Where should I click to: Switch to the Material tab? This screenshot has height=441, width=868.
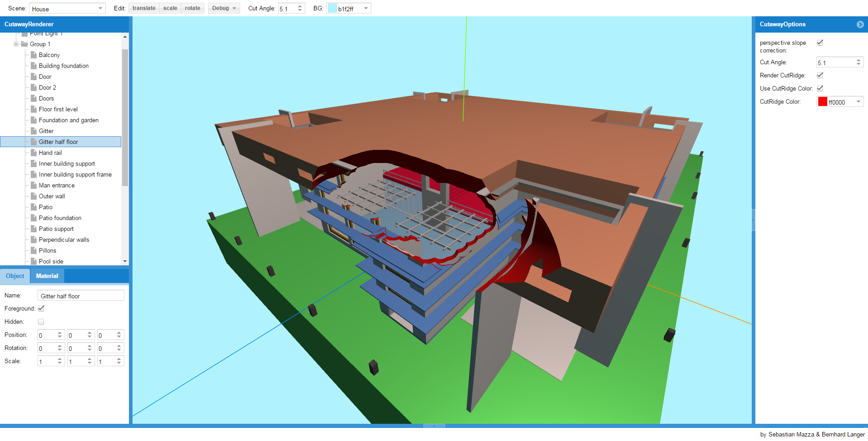tap(47, 276)
